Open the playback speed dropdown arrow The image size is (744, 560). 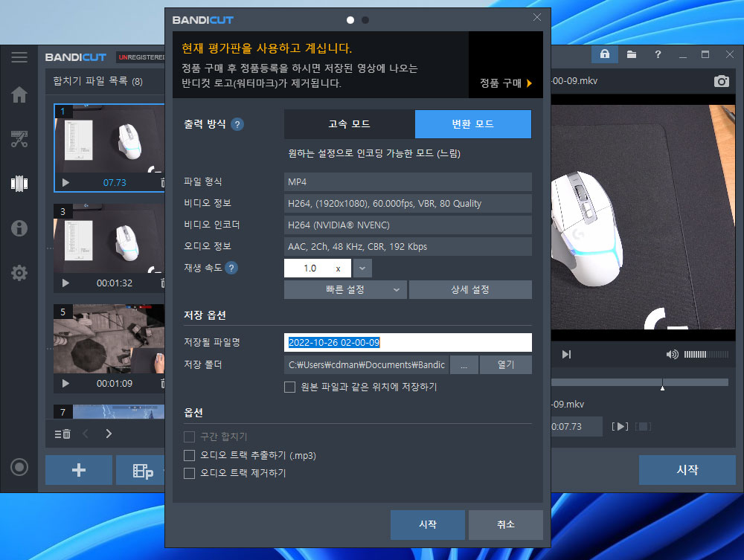(362, 268)
